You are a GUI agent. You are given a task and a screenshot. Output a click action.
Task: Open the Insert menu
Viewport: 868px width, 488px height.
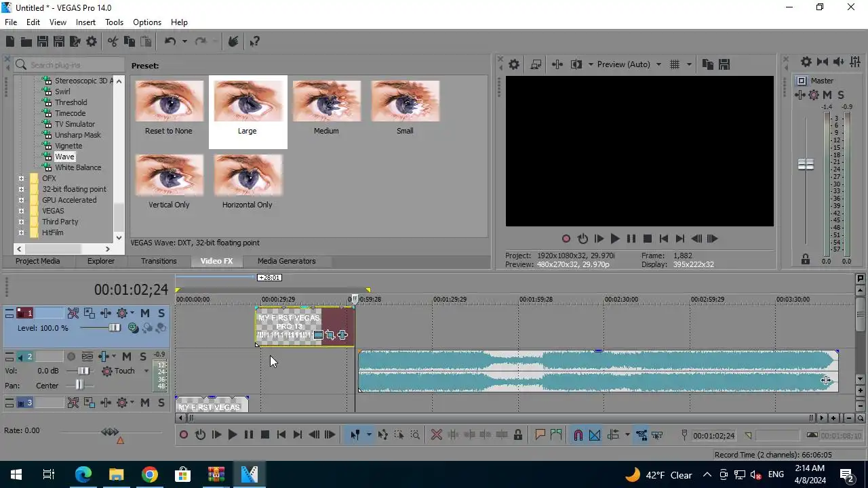(85, 22)
